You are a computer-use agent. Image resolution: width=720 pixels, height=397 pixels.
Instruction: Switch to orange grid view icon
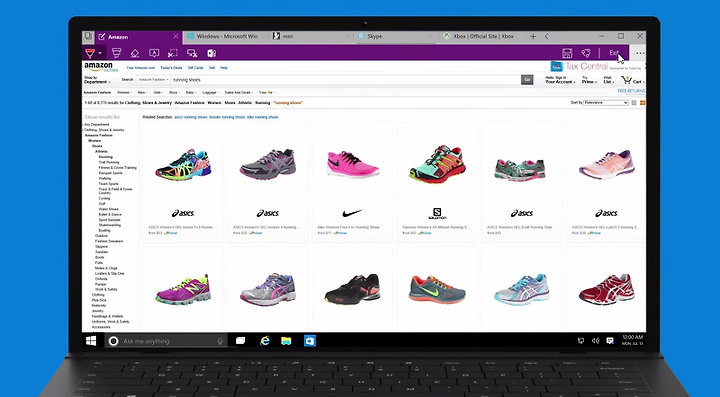pos(642,103)
